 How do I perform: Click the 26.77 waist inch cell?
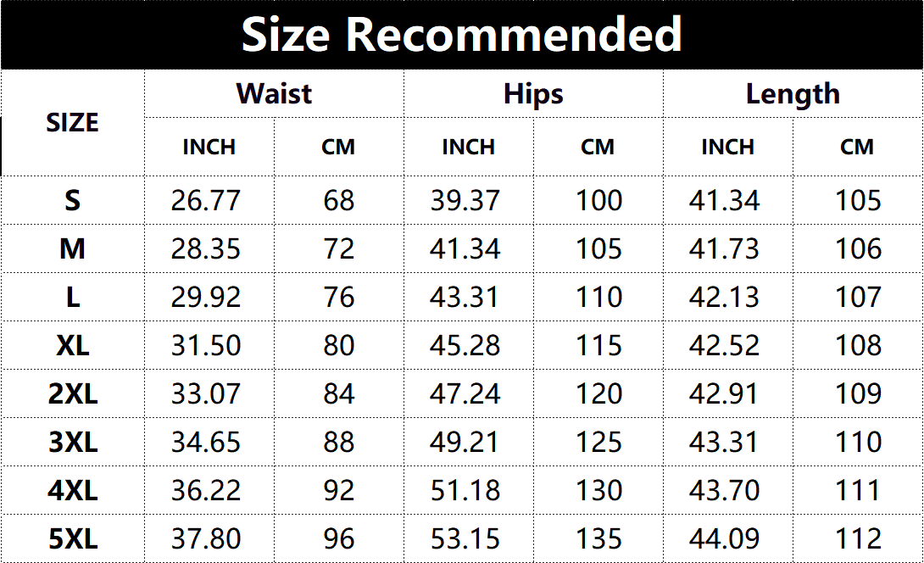pos(206,201)
